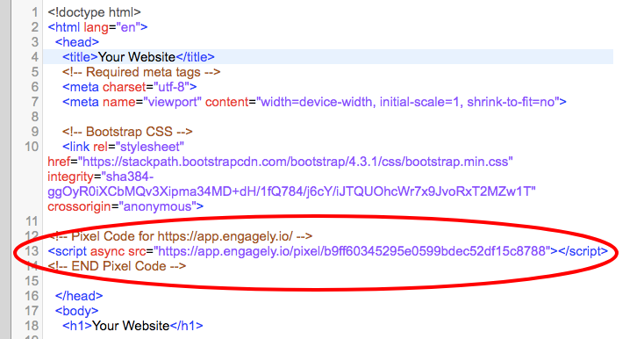Click the closing script tag on line 13
Viewport: 644px width, 339px height.
(x=583, y=250)
